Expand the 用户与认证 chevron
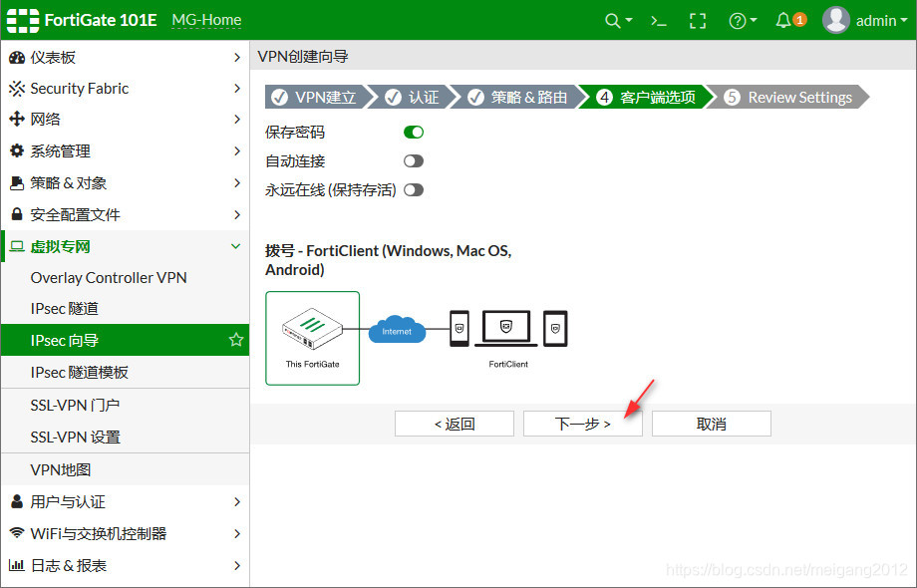This screenshot has width=917, height=588. [237, 501]
